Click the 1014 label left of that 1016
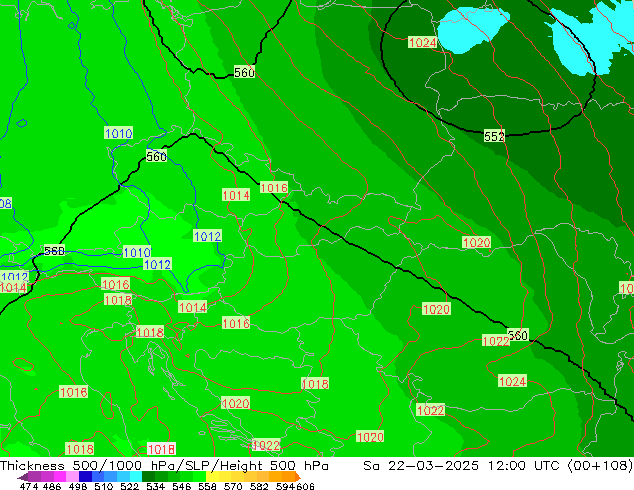The height and width of the screenshot is (490, 634). (236, 196)
